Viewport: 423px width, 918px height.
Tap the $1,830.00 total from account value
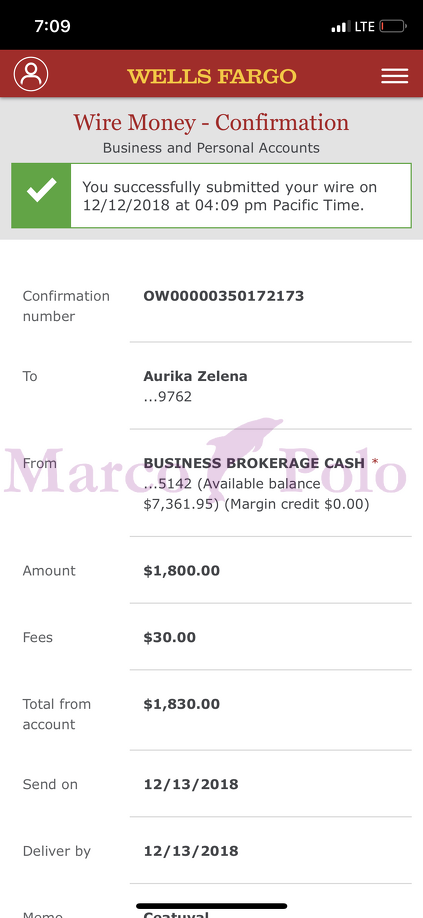pyautogui.click(x=181, y=704)
